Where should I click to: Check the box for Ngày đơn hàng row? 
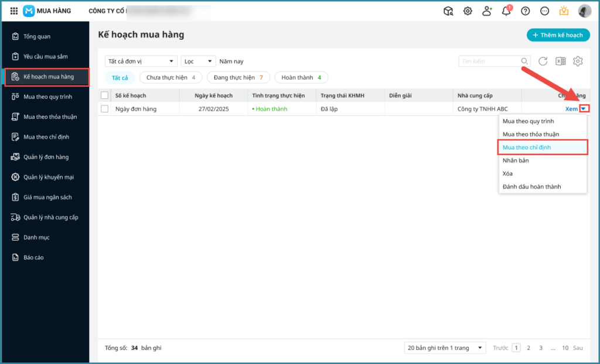point(105,109)
